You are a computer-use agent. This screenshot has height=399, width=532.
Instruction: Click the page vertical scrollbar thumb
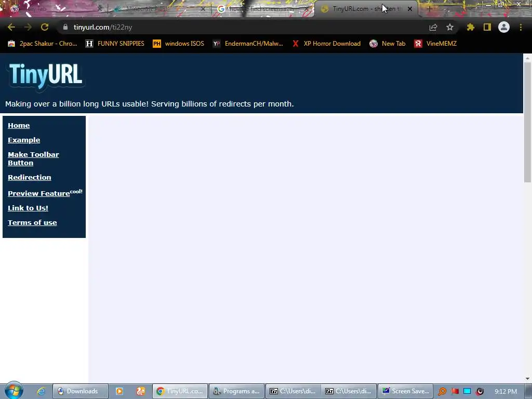pos(527,122)
